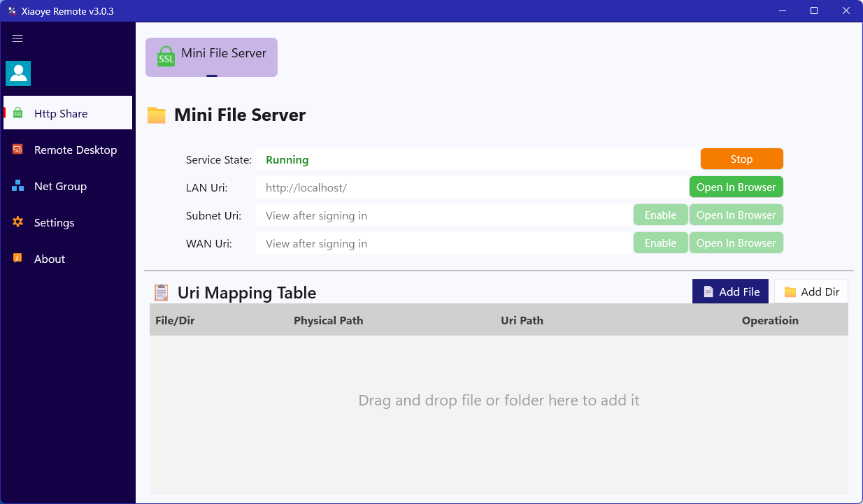Click the About info icon
The height and width of the screenshot is (504, 863).
(18, 259)
